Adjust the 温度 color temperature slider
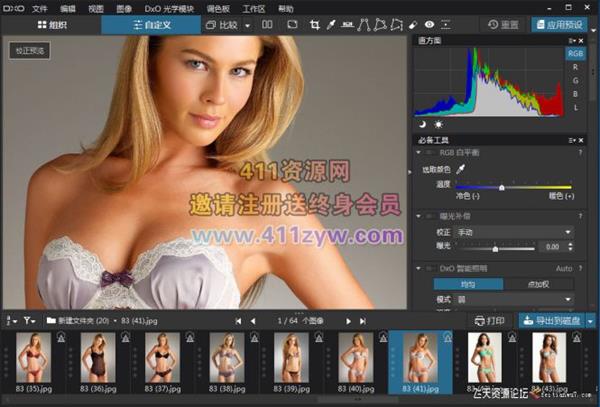600x407 pixels. tap(501, 187)
